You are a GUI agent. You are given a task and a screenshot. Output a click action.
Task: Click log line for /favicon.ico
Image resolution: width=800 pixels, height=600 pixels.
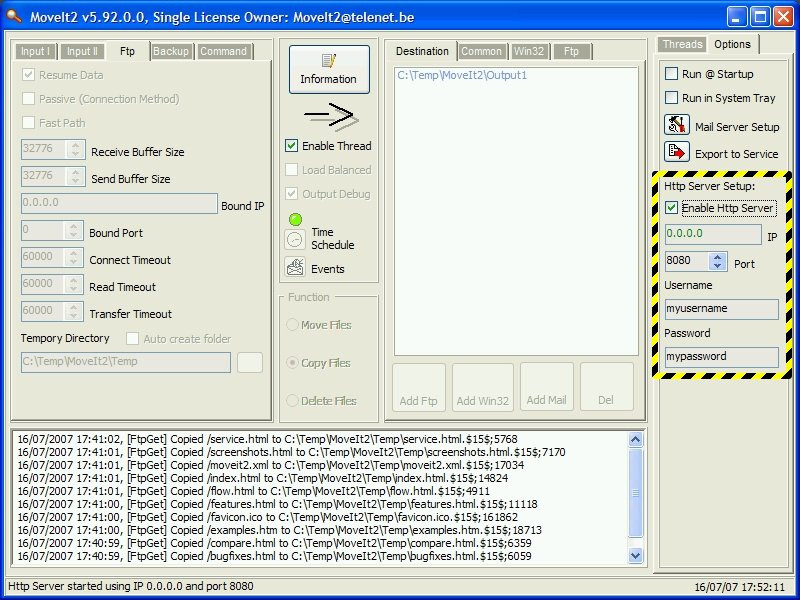(x=267, y=517)
